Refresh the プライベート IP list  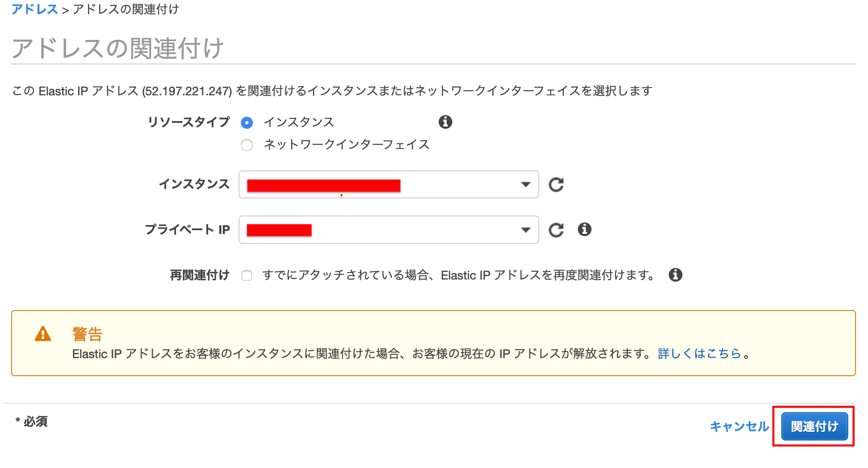tap(556, 230)
